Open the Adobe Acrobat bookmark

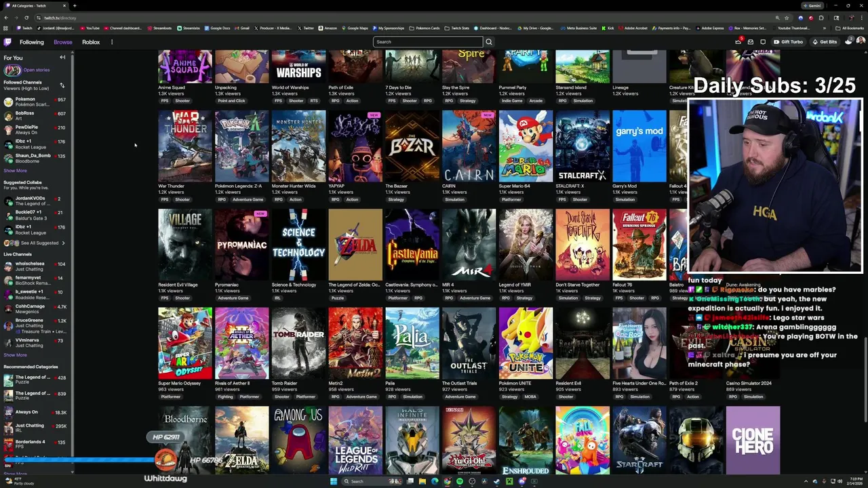coord(633,28)
